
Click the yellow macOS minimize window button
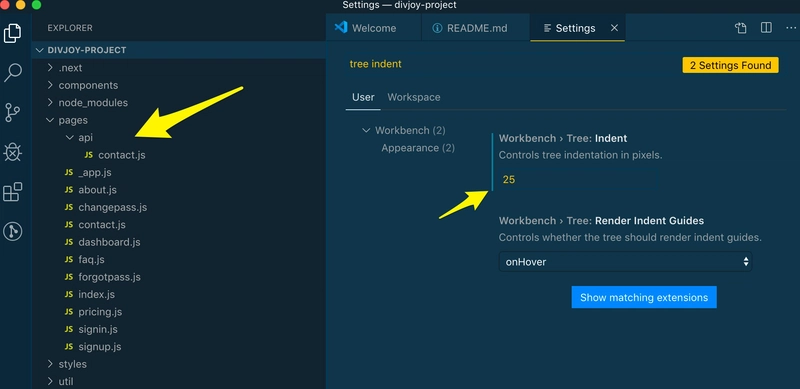tap(20, 5)
